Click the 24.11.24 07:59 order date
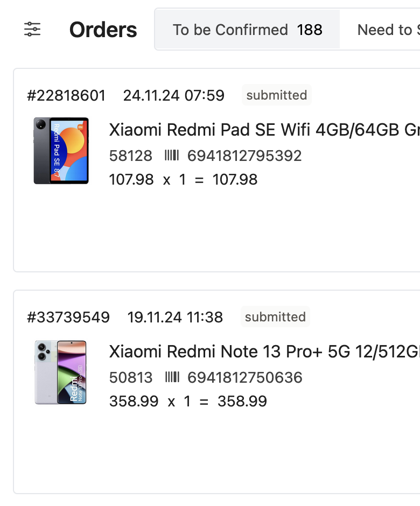 pos(173,95)
